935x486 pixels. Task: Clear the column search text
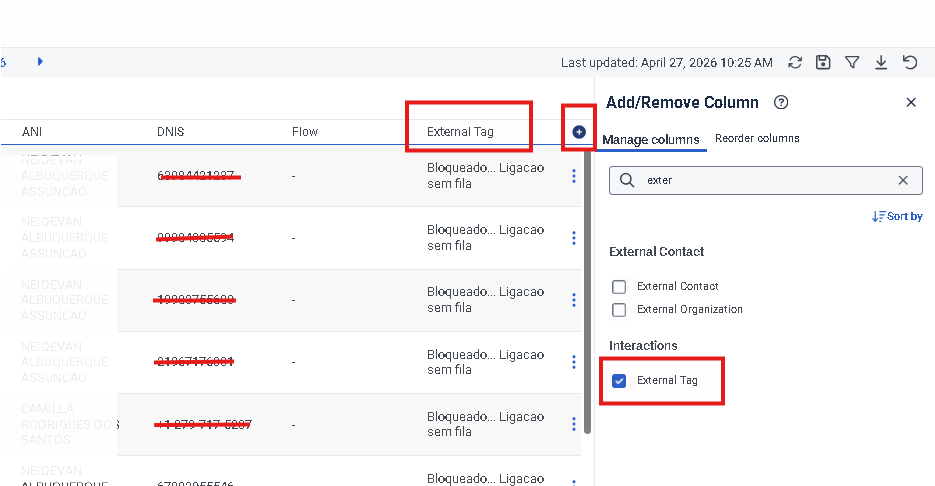pos(903,180)
